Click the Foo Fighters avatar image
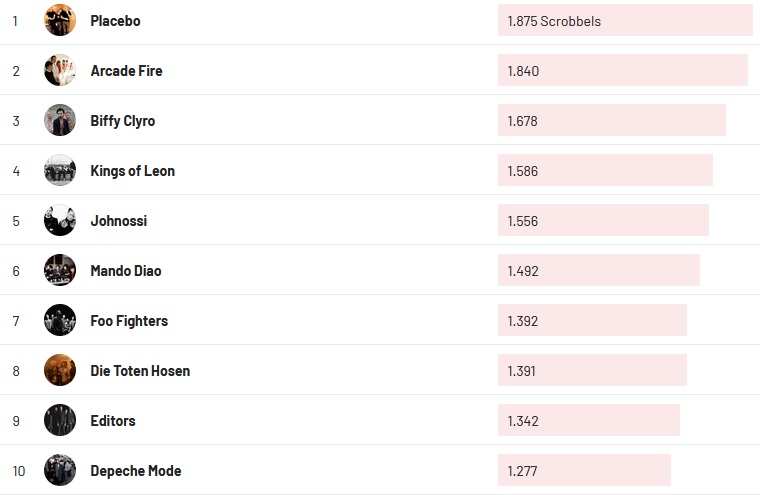 60,320
